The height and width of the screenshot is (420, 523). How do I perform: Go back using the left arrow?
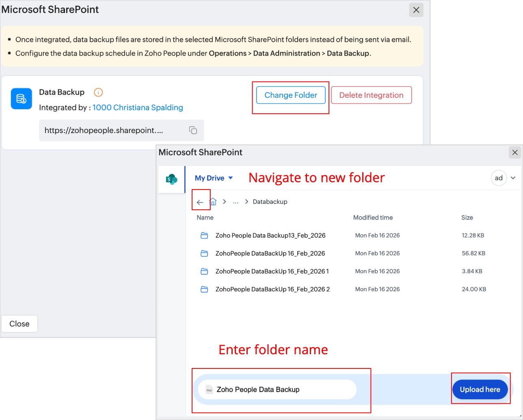pyautogui.click(x=200, y=202)
